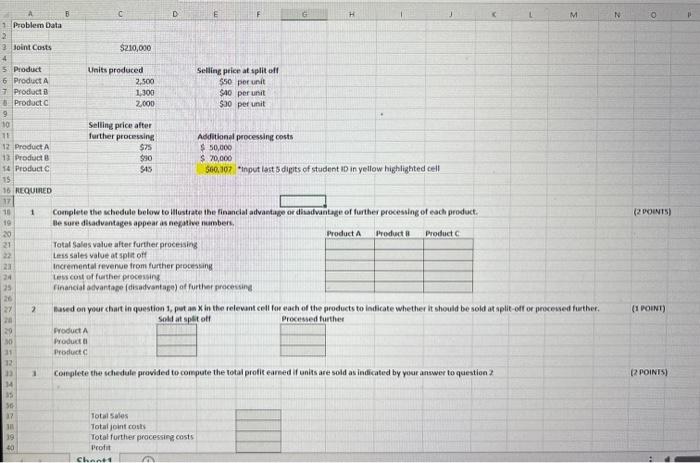Click the 'Product C' header in row 20
The height and width of the screenshot is (463, 700).
coord(442,234)
